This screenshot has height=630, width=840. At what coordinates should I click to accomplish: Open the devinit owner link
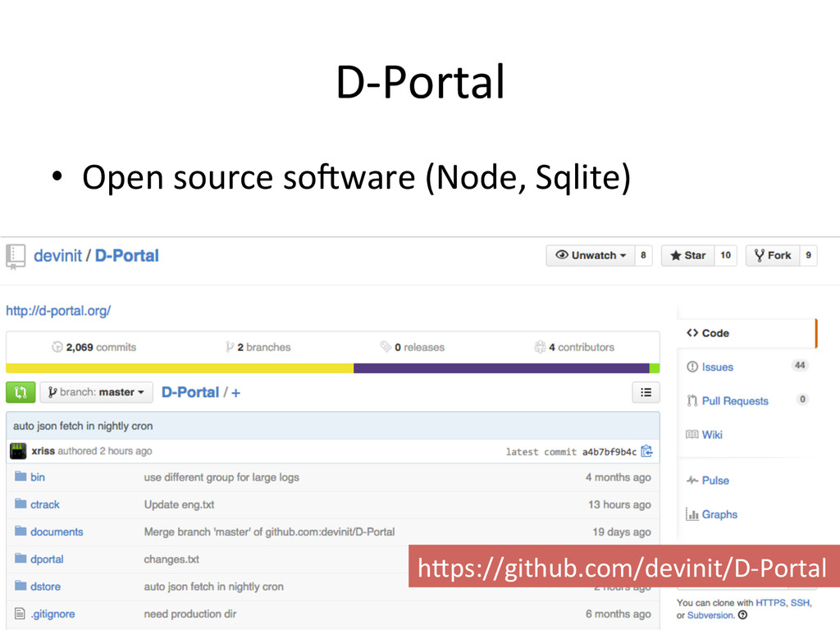[x=58, y=256]
